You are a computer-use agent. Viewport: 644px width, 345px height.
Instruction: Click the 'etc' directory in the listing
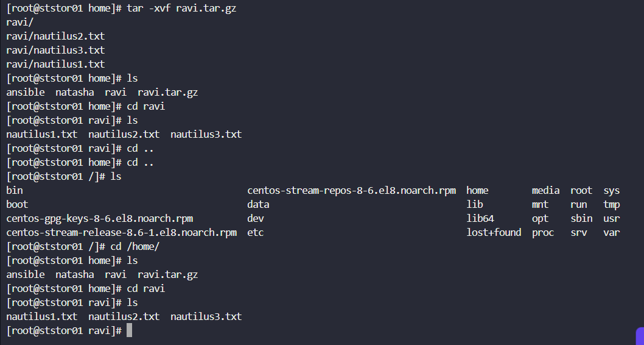(x=256, y=232)
